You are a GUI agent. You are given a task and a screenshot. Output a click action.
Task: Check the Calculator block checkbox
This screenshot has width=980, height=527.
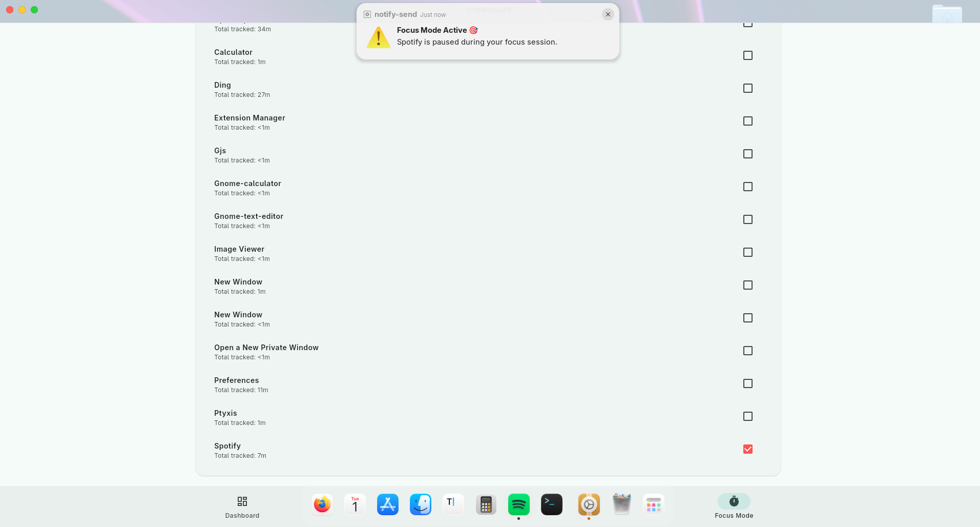coord(748,55)
